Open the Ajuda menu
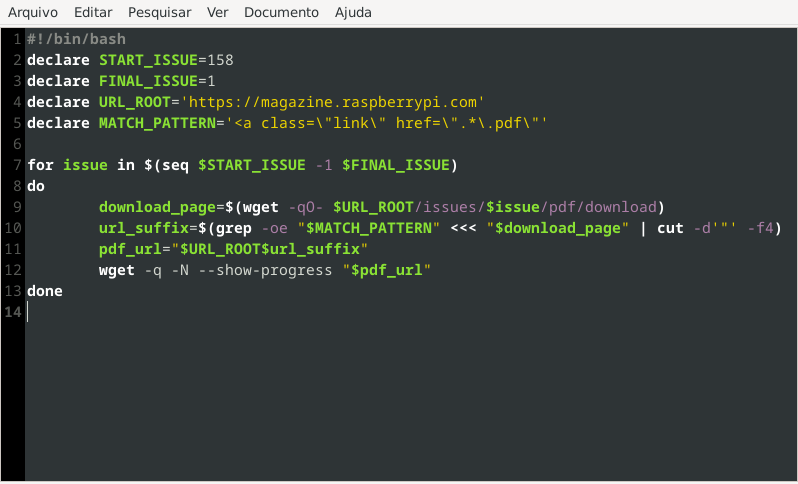Screen dimensions: 798x484 pos(353,13)
